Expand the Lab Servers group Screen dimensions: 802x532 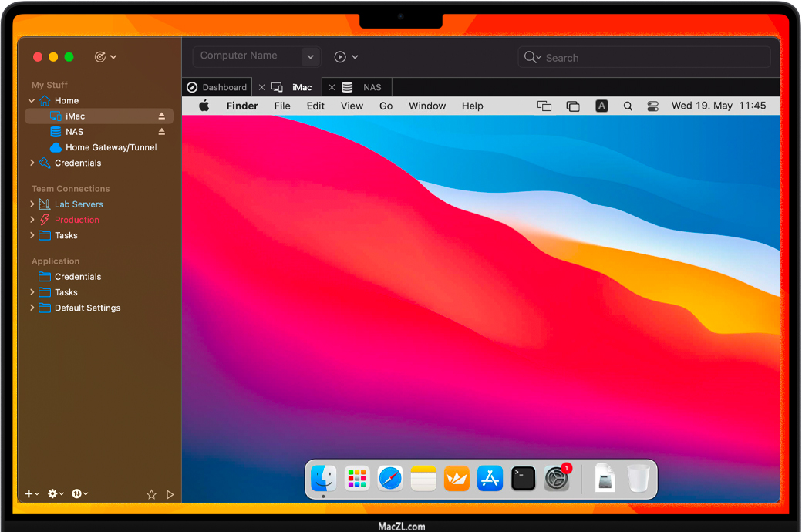[x=32, y=204]
